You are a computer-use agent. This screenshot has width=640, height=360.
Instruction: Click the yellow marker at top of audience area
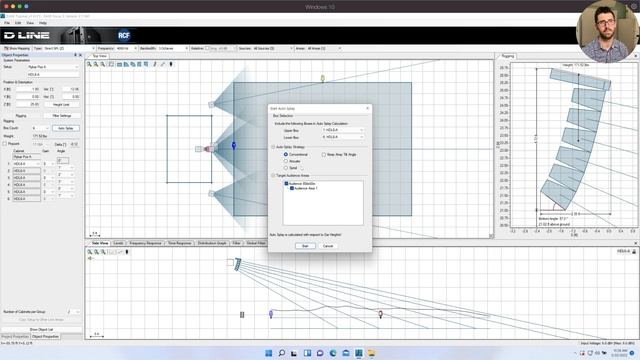click(x=322, y=78)
